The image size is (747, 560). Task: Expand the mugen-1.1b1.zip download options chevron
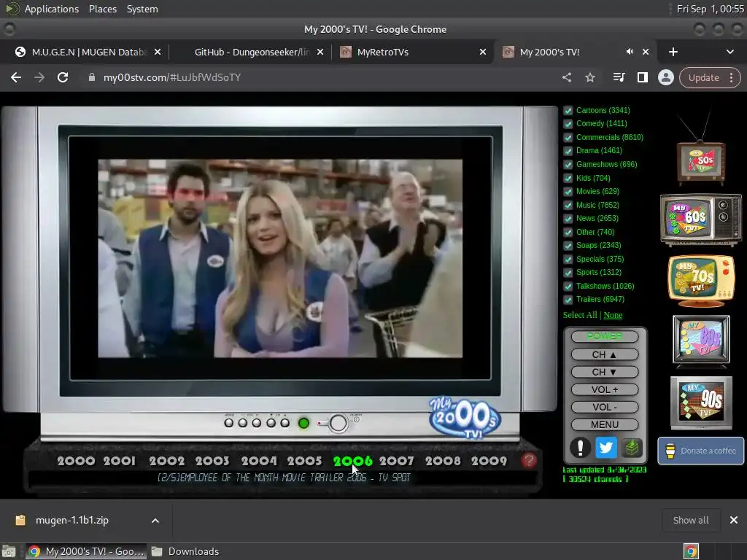click(155, 521)
